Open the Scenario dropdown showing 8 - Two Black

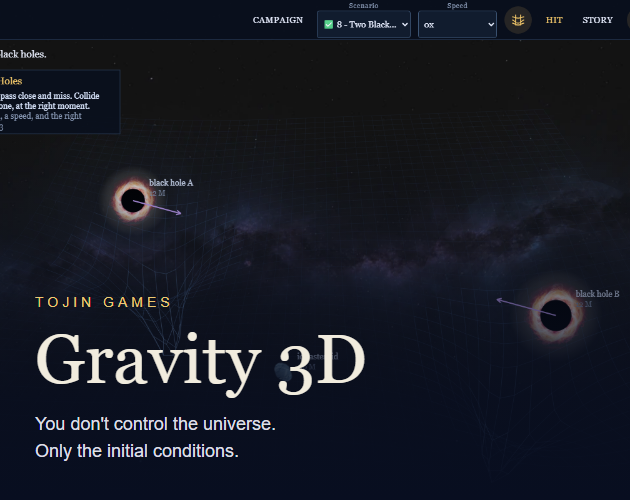click(x=364, y=25)
